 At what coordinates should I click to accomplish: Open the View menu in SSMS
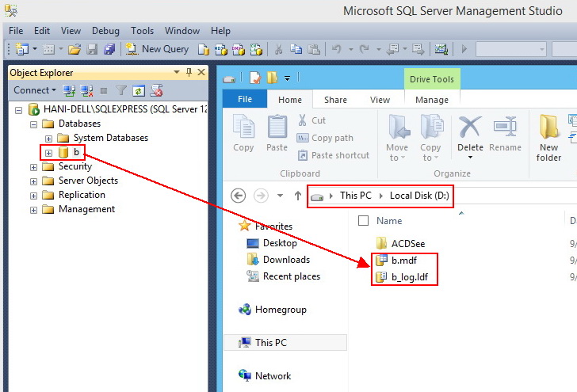pyautogui.click(x=71, y=31)
